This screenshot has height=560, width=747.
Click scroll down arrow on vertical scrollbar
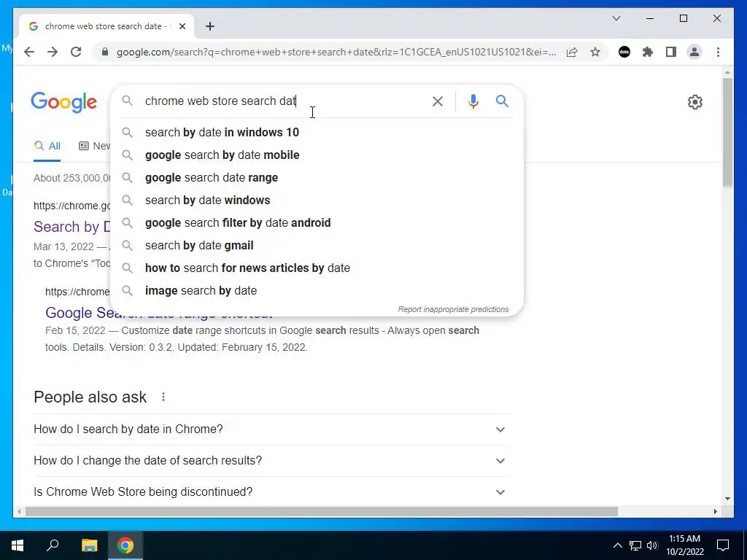(727, 499)
